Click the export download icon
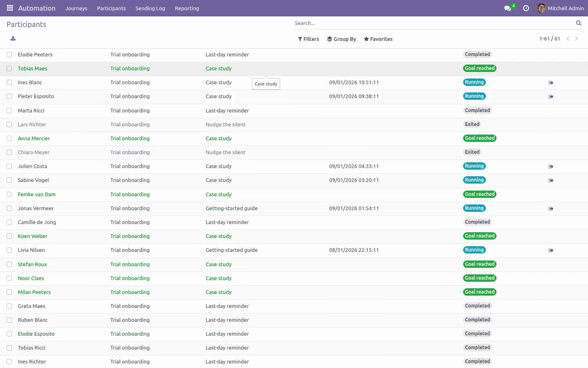This screenshot has height=368, width=588. pos(13,38)
